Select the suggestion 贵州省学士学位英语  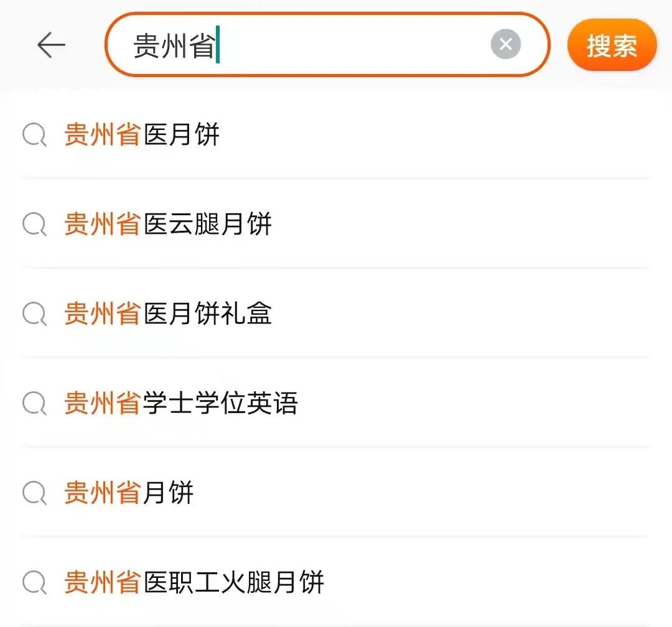click(x=182, y=404)
